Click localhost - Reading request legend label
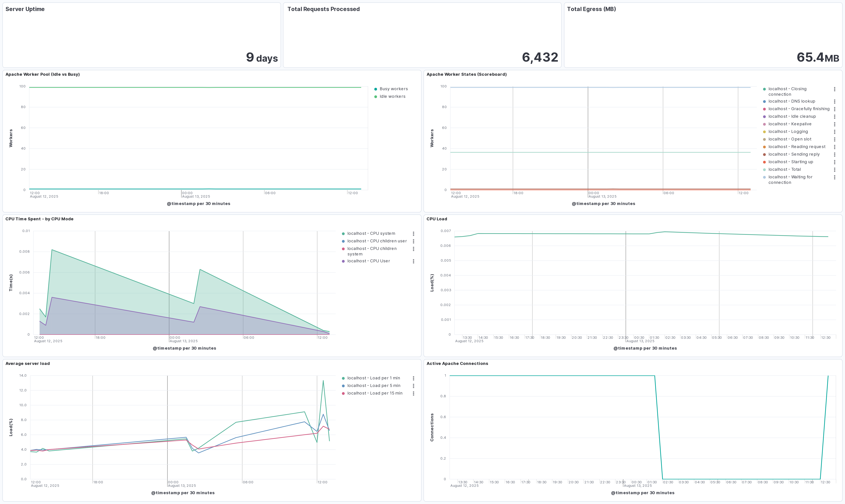 click(797, 147)
